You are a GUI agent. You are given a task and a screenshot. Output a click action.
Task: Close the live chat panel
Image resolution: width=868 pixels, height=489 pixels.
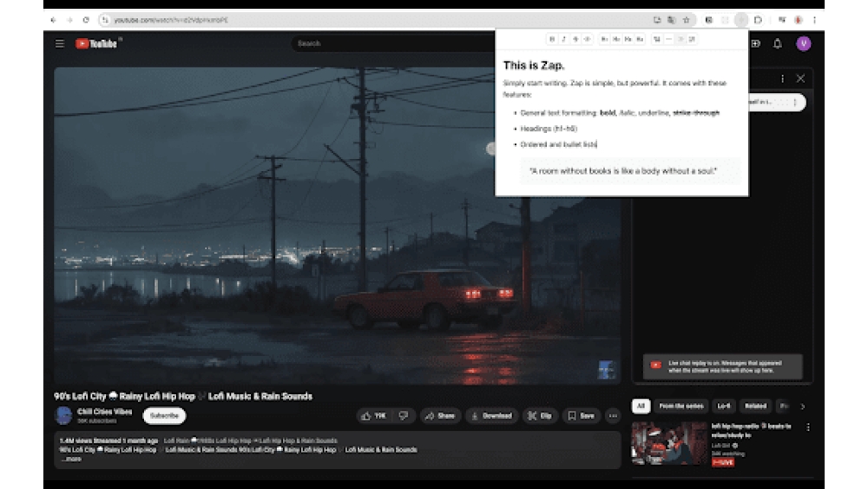(x=800, y=79)
